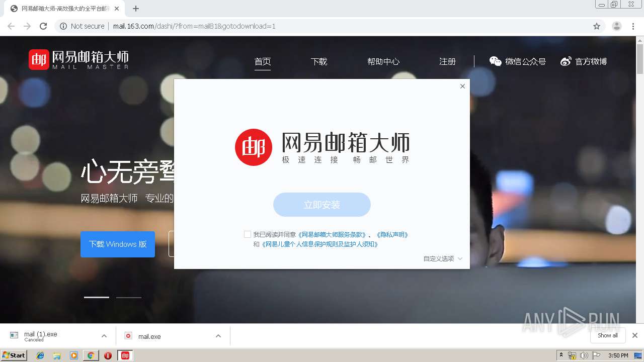Screen dimensions: 644x362
Task: Launch Internet Explorer from the taskbar
Action: coord(40,355)
